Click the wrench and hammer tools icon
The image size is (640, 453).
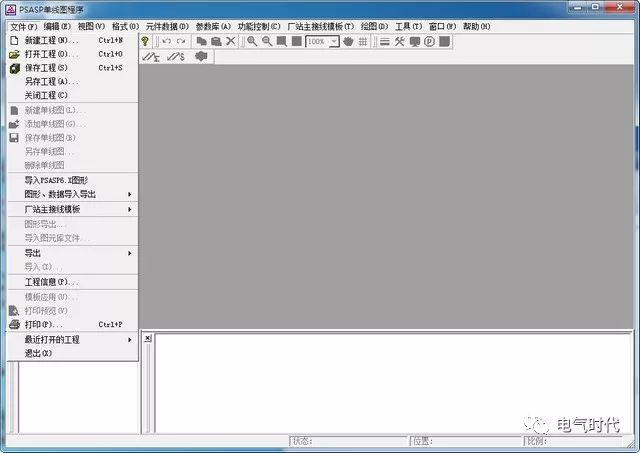coord(399,41)
